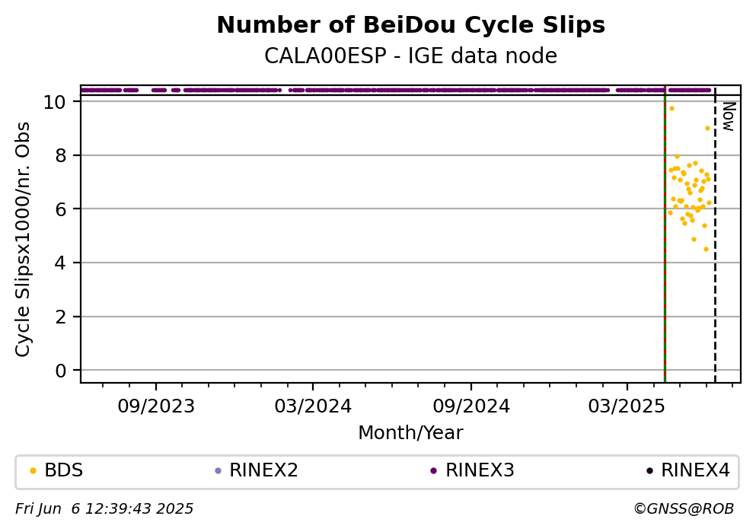Screen dimensions: 756x532
Task: Click the highest yellow BDS point near 10
Action: (671, 108)
